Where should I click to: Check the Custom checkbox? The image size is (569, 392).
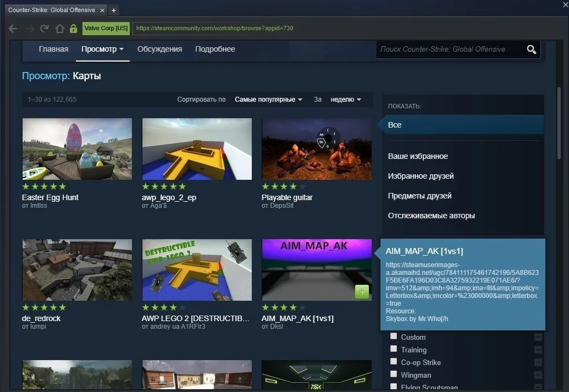tap(394, 336)
